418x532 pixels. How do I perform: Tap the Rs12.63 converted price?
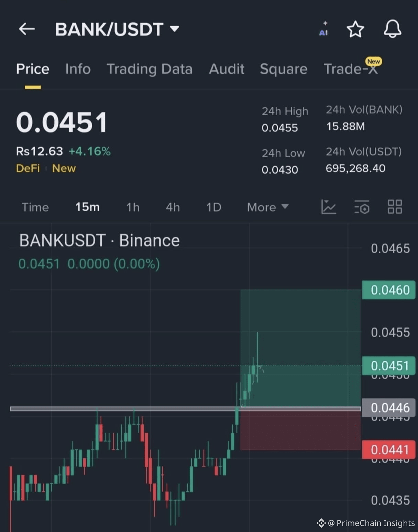click(40, 151)
